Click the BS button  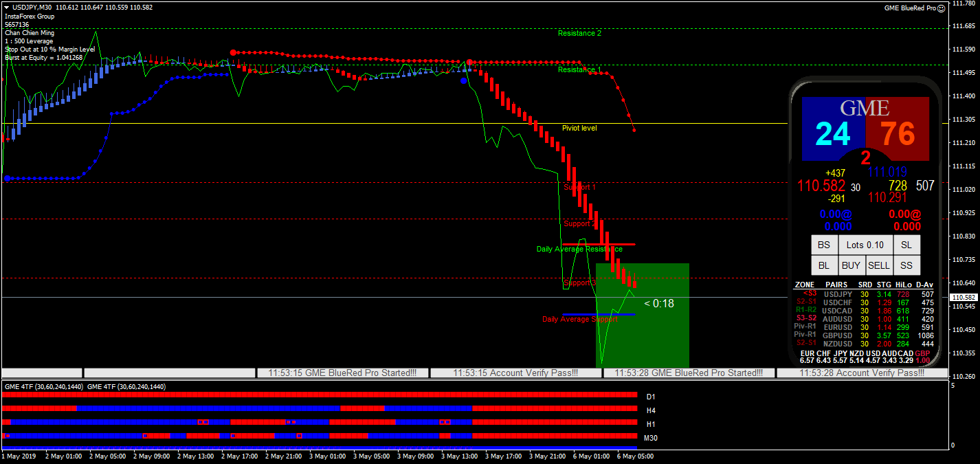click(x=823, y=245)
